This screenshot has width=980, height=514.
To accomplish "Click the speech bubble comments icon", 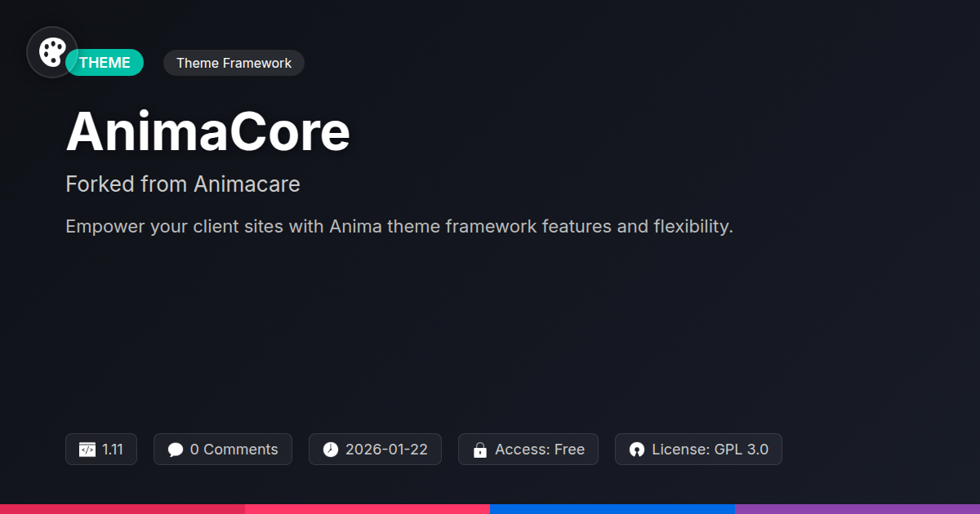I will [175, 450].
